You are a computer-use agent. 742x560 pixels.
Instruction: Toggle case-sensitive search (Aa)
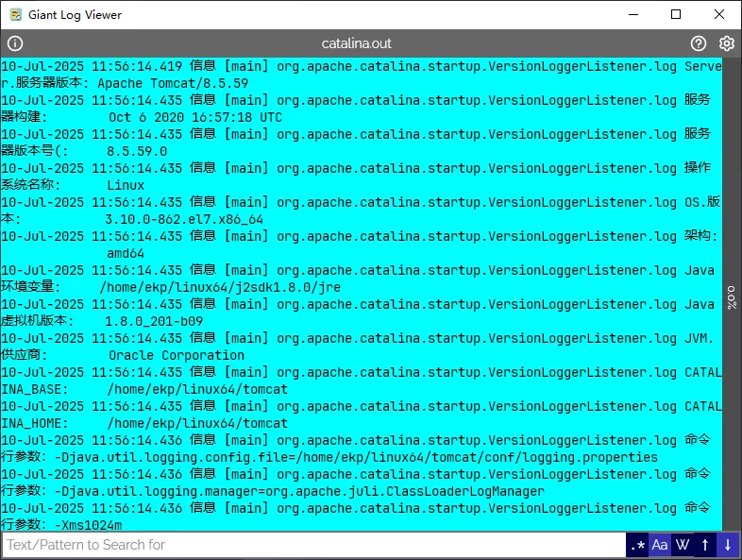[660, 545]
